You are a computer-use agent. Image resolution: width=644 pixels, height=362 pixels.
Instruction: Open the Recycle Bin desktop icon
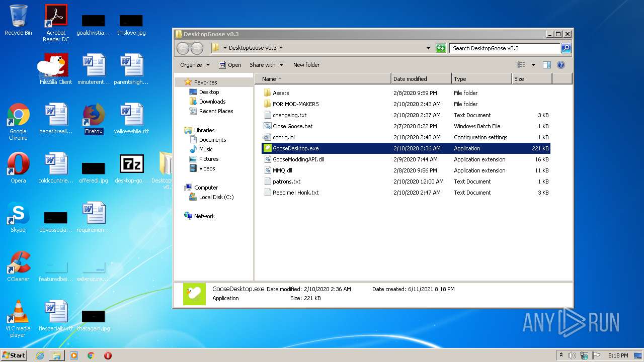pos(18,20)
